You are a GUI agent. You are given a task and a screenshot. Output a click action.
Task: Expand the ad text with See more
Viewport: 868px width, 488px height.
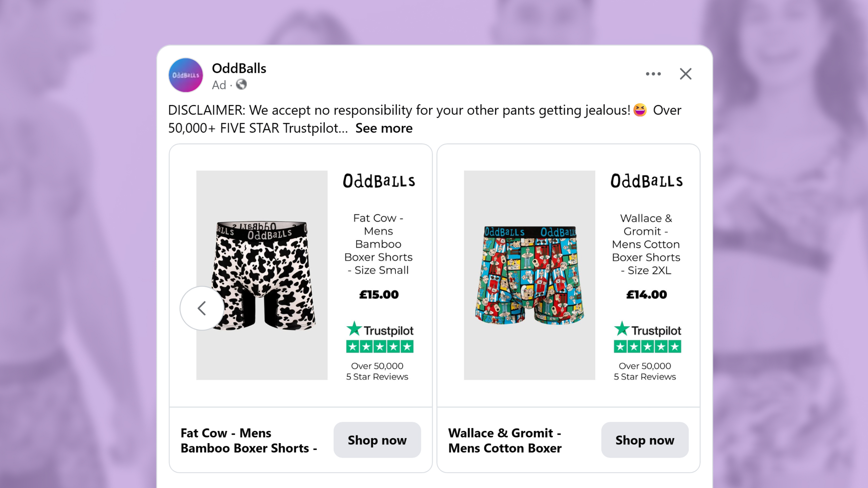click(x=384, y=128)
